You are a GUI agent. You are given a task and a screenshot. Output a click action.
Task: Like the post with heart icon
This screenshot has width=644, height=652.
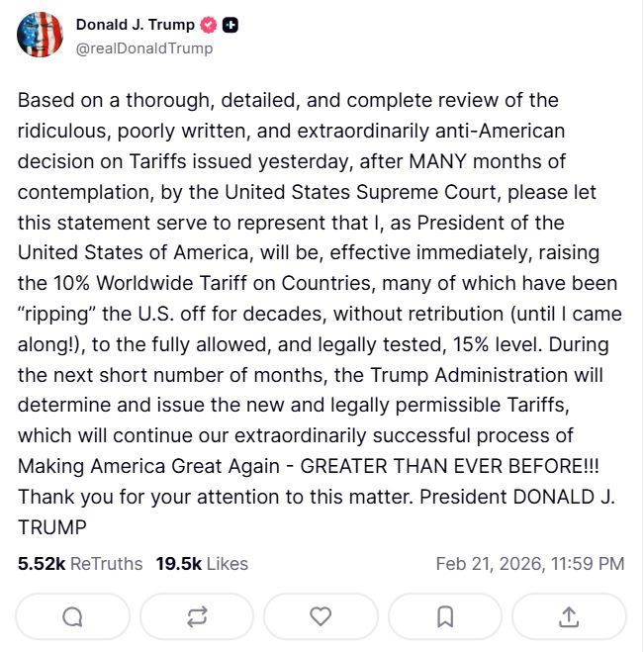tap(321, 616)
